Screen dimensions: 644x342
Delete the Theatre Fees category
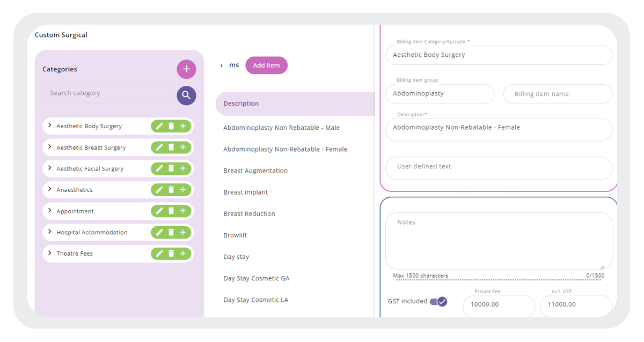tap(172, 253)
